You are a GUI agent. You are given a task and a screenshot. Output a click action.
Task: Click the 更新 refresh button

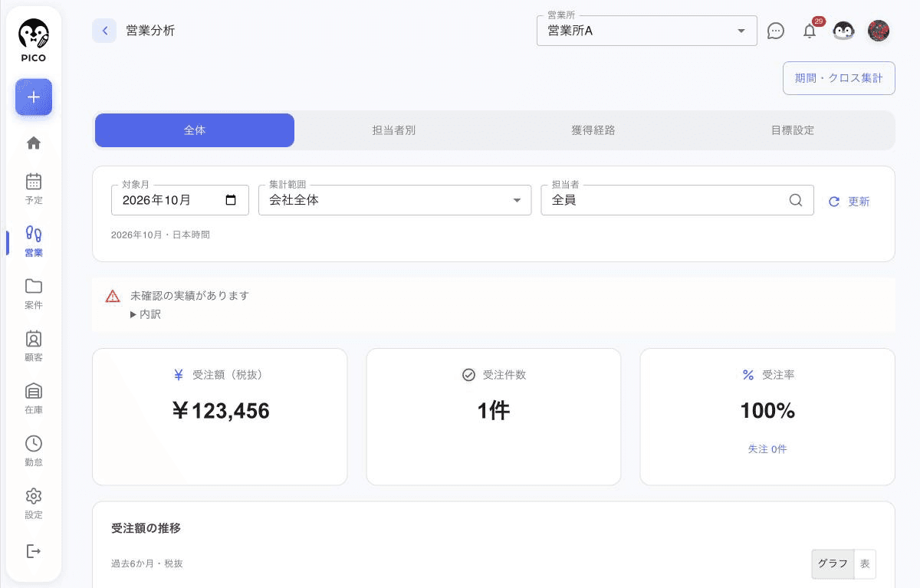[849, 202]
